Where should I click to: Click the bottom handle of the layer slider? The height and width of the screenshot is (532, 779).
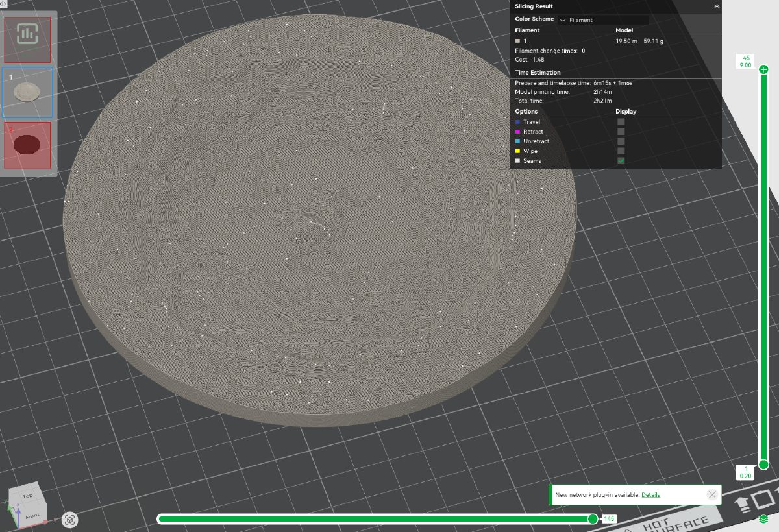click(763, 465)
